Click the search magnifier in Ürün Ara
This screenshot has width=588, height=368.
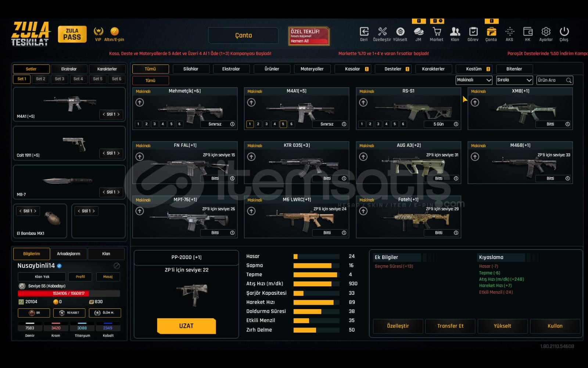pyautogui.click(x=569, y=80)
